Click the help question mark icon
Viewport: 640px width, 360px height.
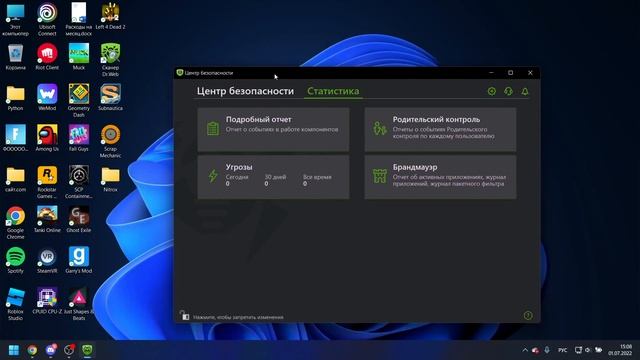tap(528, 316)
